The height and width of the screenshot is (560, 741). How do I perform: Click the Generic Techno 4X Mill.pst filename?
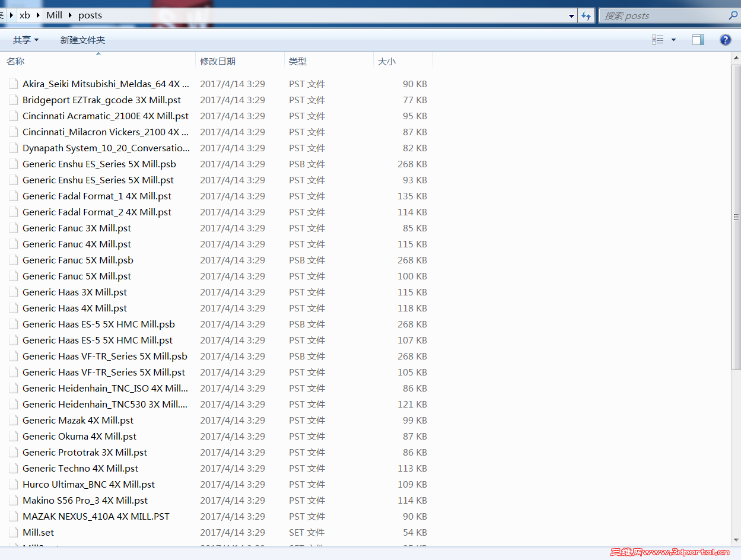pos(81,468)
